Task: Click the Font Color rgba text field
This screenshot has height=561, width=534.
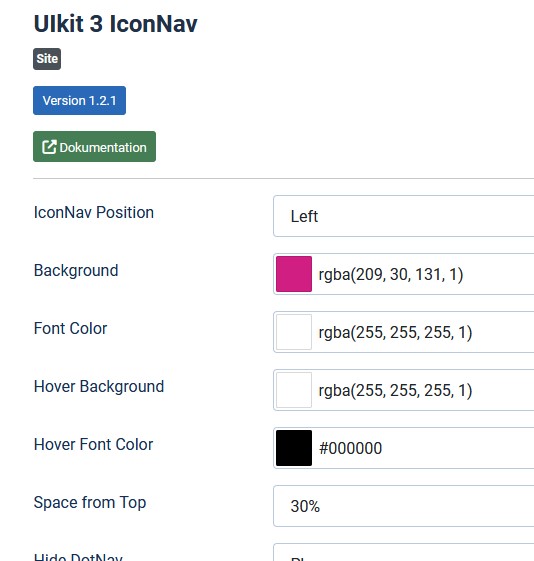Action: (x=424, y=332)
